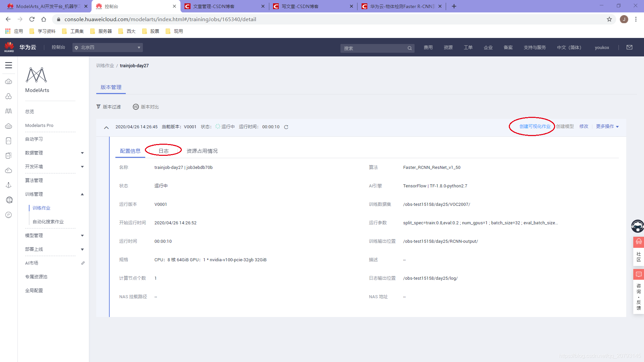Switch to ModelArts browser tab

(x=47, y=6)
